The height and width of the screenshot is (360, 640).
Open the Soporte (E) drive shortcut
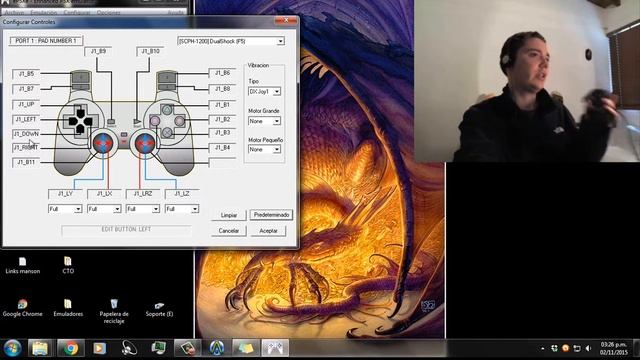click(x=159, y=309)
